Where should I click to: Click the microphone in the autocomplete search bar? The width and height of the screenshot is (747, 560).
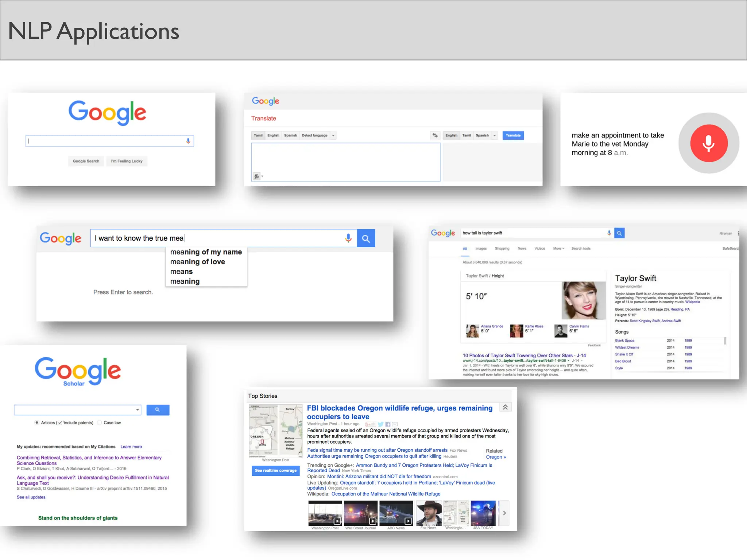tap(348, 238)
